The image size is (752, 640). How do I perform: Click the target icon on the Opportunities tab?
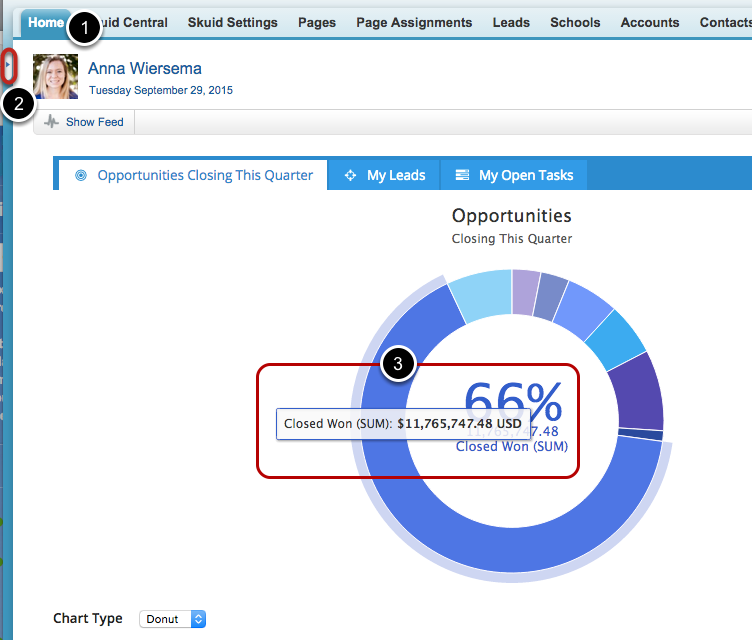[81, 175]
